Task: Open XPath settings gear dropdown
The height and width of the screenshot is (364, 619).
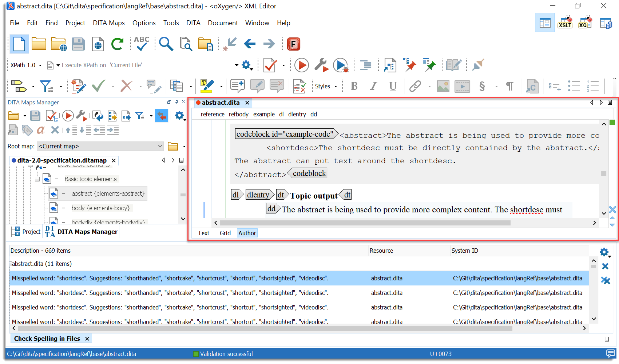Action: [x=247, y=65]
